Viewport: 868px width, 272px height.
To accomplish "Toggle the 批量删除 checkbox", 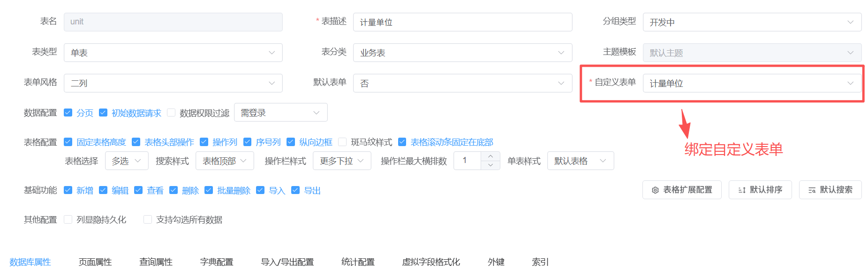I will [x=209, y=190].
